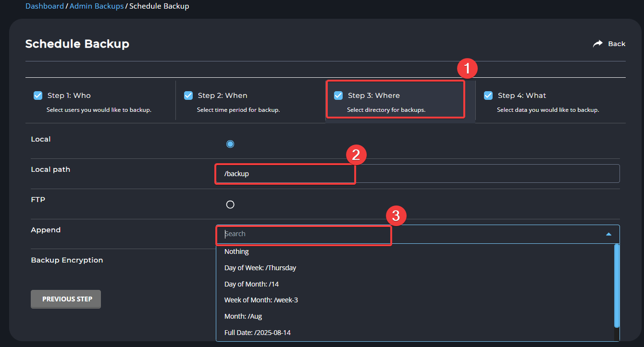This screenshot has width=644, height=347.
Task: Go to Admin Backups breadcrumb link
Action: pyautogui.click(x=97, y=6)
